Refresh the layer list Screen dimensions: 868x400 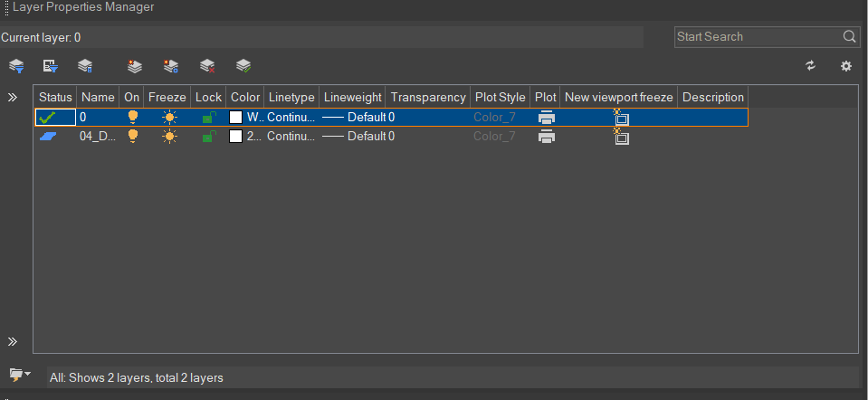[x=810, y=66]
